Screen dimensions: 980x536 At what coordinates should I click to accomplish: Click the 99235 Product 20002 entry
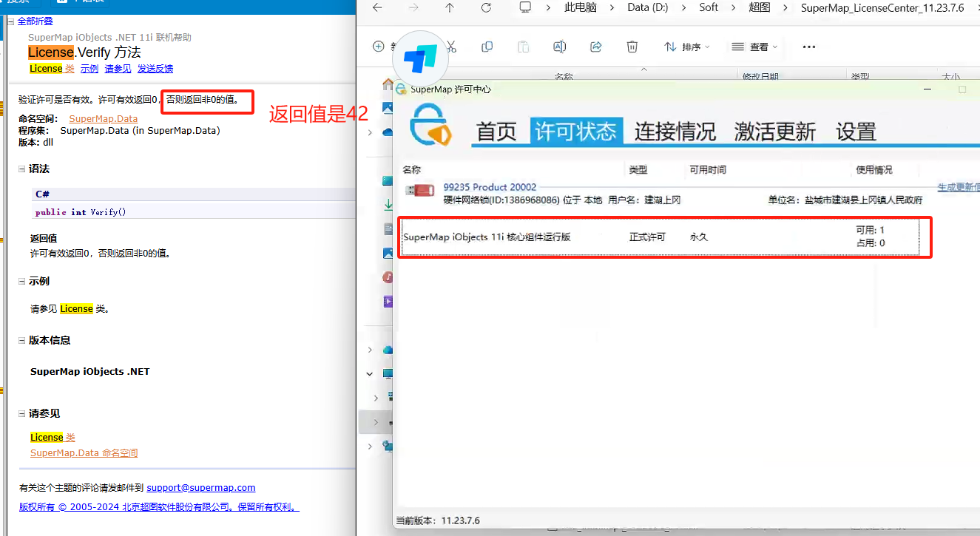490,187
